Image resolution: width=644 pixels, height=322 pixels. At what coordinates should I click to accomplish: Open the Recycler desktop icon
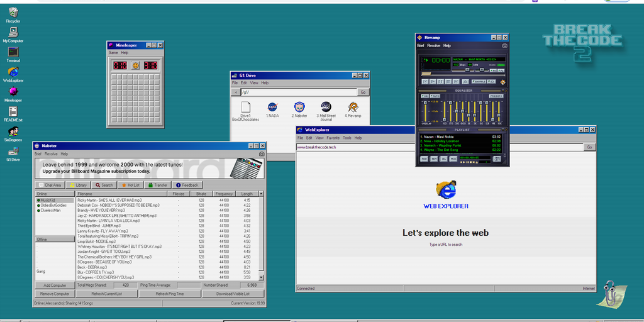[13, 13]
